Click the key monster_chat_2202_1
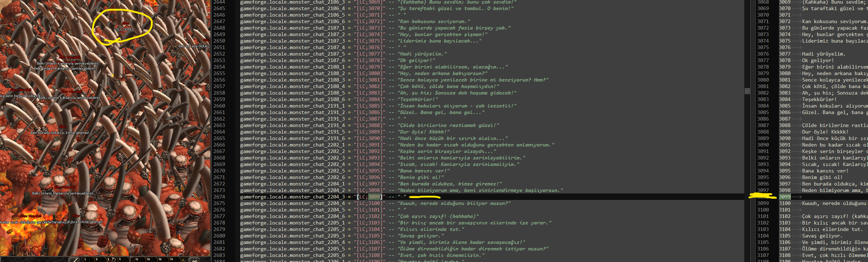The height and width of the screenshot is (262, 868). [x=292, y=145]
